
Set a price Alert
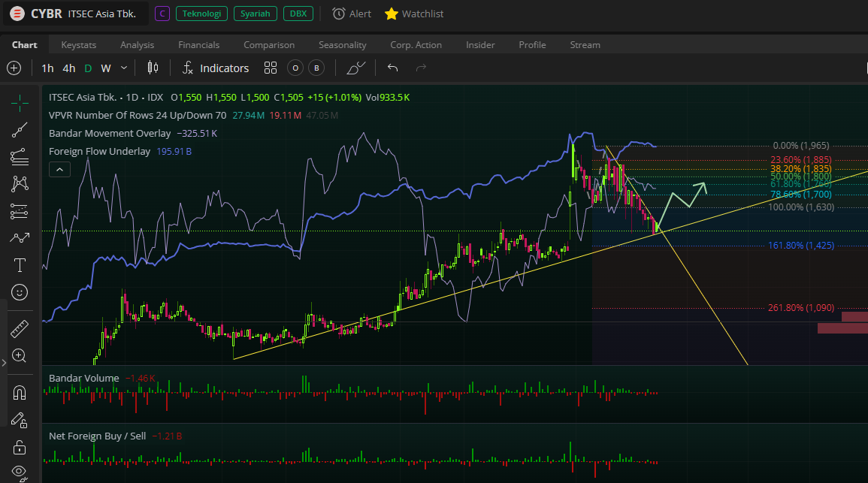pyautogui.click(x=352, y=14)
